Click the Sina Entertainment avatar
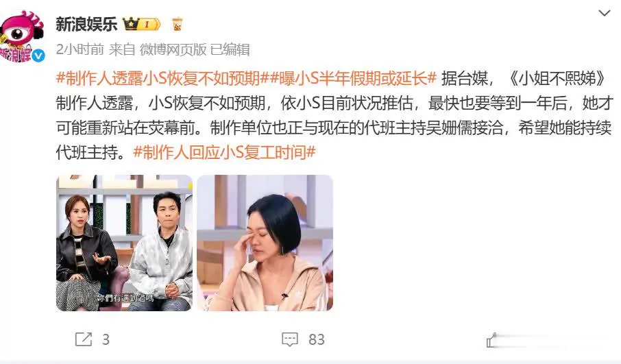 point(22,36)
